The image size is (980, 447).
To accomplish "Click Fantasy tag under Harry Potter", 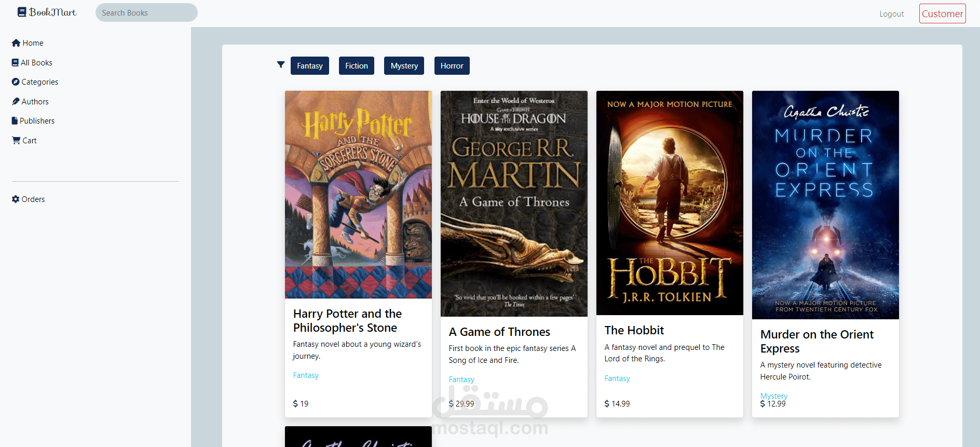I will 306,375.
